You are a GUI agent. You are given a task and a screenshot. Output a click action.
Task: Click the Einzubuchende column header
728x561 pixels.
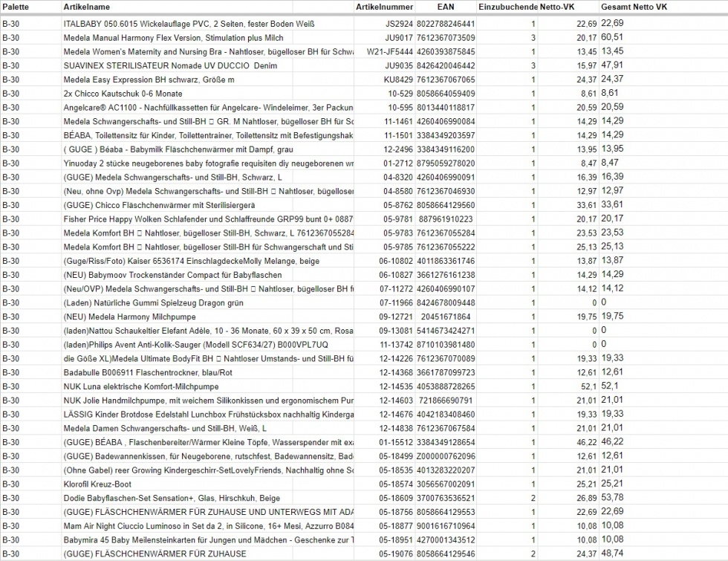pos(508,7)
